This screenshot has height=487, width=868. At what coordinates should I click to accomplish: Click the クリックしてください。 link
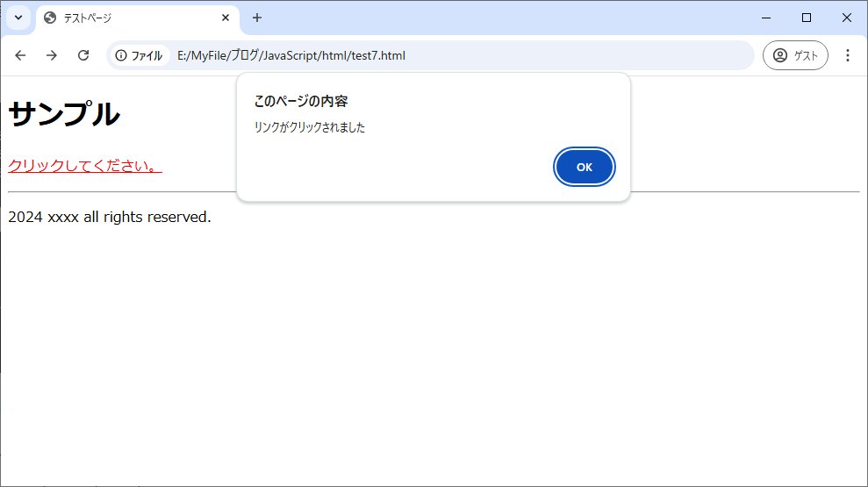pos(85,166)
